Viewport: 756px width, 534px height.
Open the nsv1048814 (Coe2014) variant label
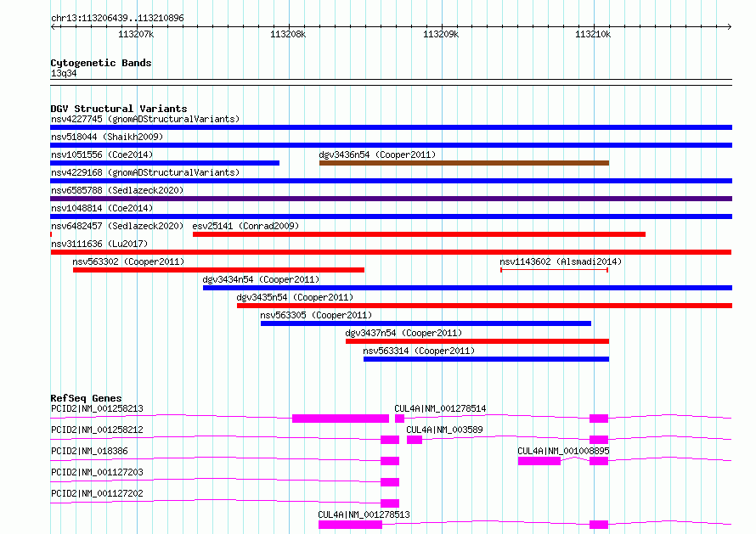(x=102, y=208)
